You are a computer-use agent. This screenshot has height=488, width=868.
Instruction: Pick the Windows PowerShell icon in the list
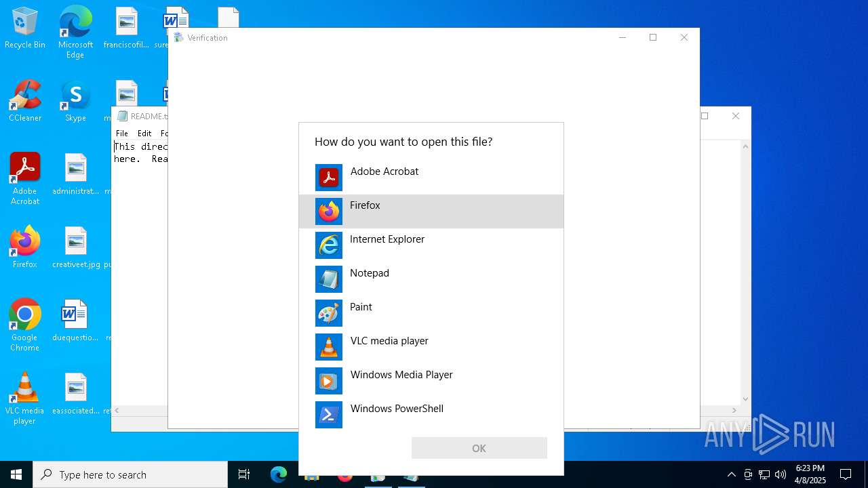click(329, 415)
